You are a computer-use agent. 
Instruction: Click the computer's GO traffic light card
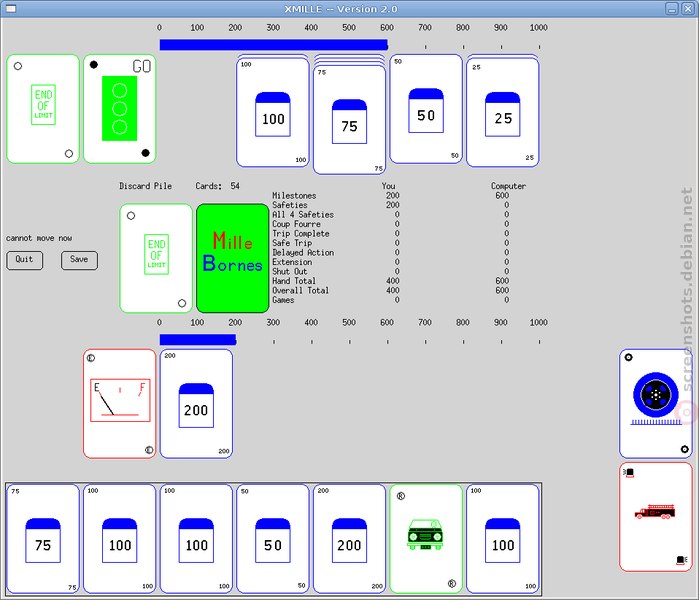(x=119, y=109)
